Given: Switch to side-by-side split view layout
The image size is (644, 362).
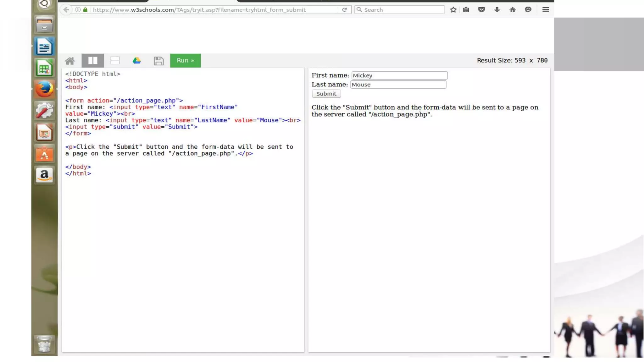Looking at the screenshot, I should (93, 61).
